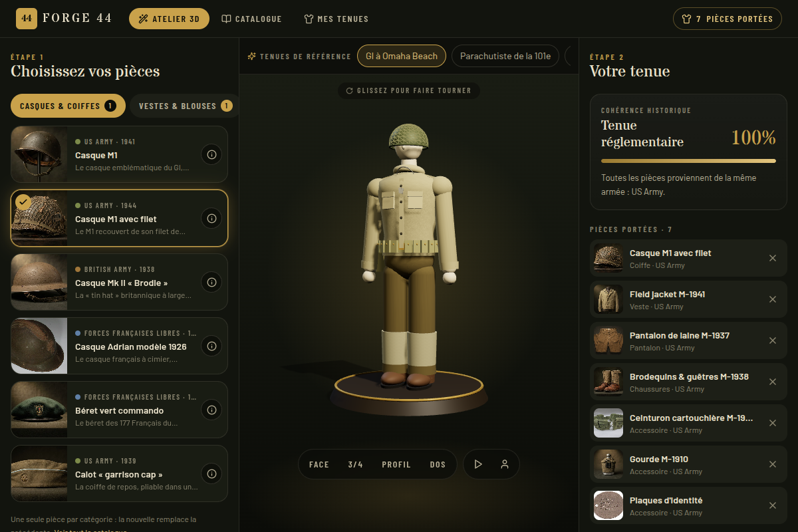The width and height of the screenshot is (798, 532).
Task: Open the Mes Tenues tab
Action: pyautogui.click(x=336, y=19)
